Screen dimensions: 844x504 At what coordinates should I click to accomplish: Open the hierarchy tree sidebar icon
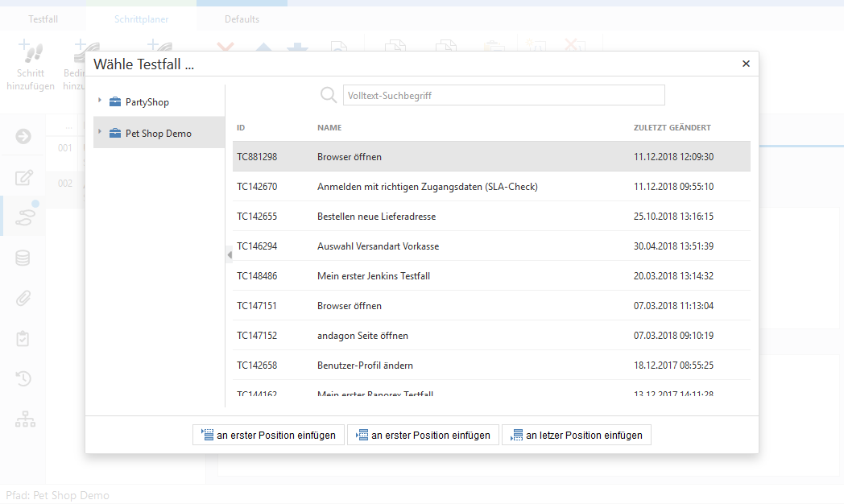click(x=25, y=419)
